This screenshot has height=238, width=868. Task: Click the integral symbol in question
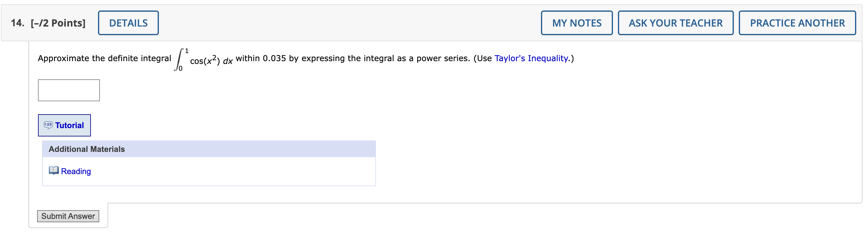click(x=179, y=60)
